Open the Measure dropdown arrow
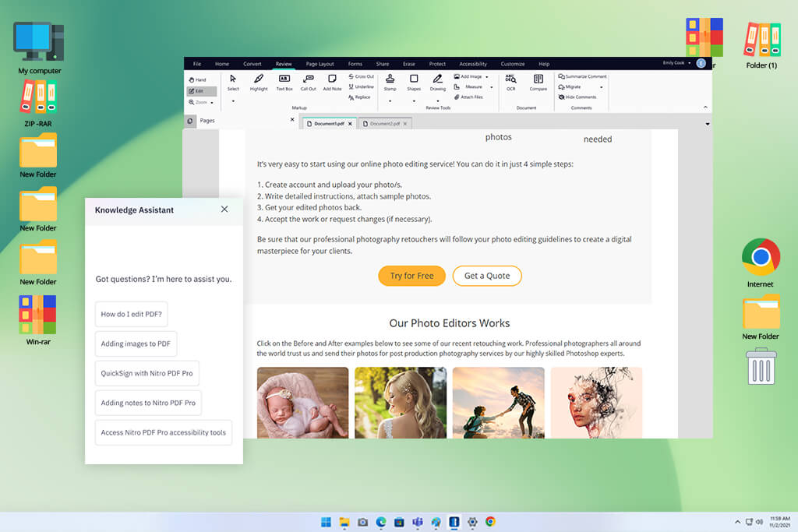This screenshot has height=532, width=798. point(492,87)
